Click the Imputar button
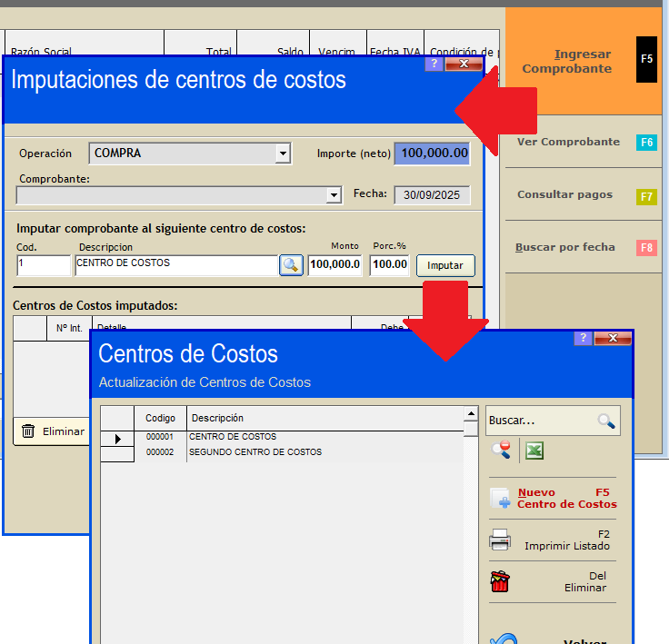 pos(445,266)
